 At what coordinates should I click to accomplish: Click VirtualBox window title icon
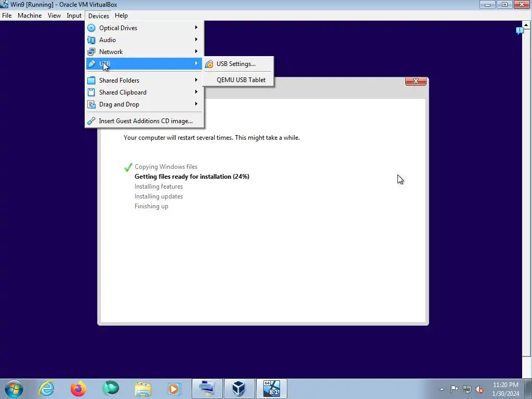[x=4, y=4]
